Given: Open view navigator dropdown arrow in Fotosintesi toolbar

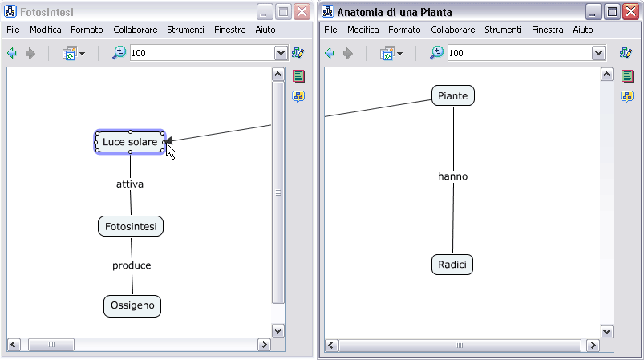Looking at the screenshot, I should click(x=83, y=54).
